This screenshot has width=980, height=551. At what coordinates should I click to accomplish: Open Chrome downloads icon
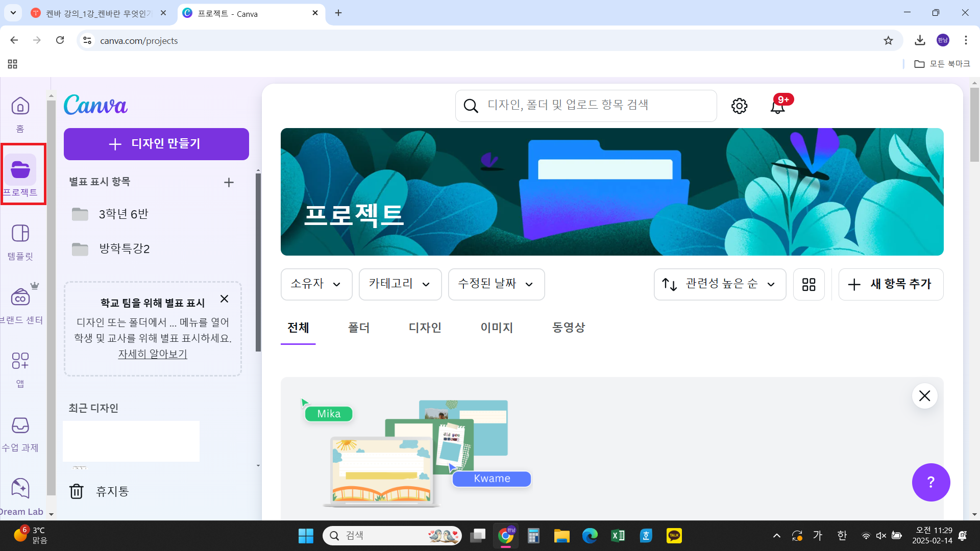click(920, 40)
